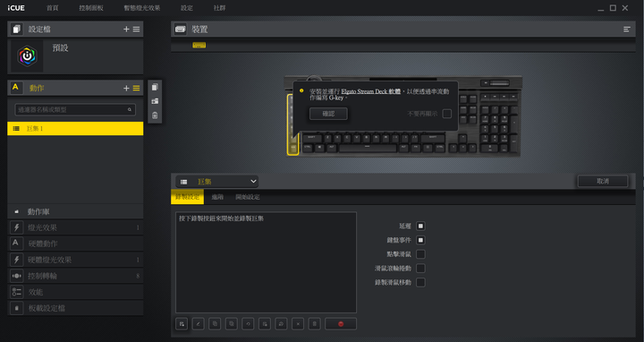Select the 預設 profile thumbnail
Viewport: 644px width, 342px height.
(x=27, y=56)
